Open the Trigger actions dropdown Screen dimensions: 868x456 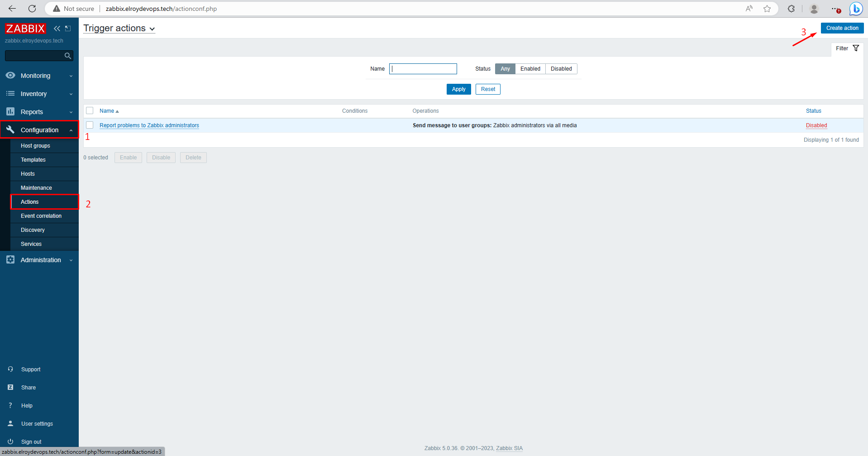119,28
